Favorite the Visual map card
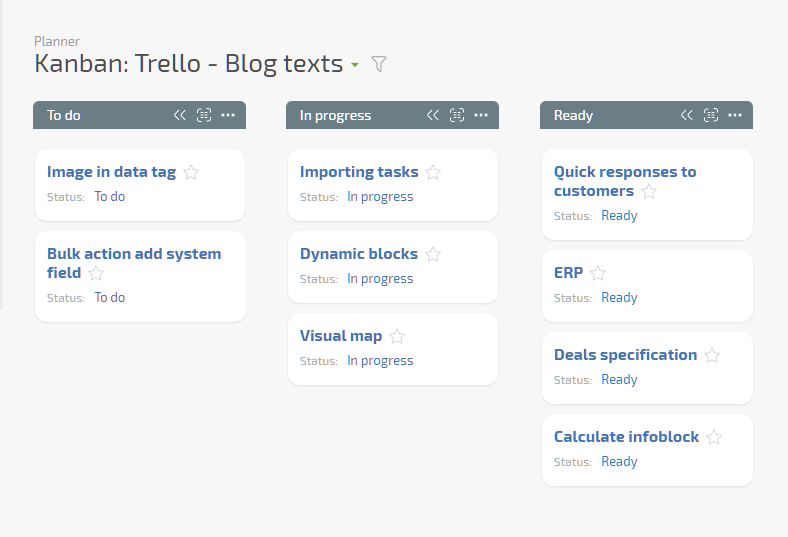Image resolution: width=788 pixels, height=537 pixels. point(397,336)
